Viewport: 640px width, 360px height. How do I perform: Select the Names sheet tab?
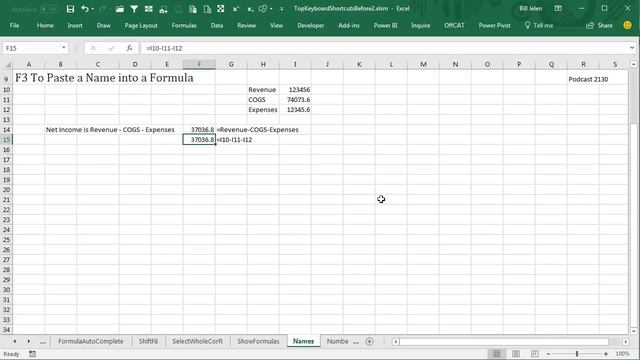[303, 341]
